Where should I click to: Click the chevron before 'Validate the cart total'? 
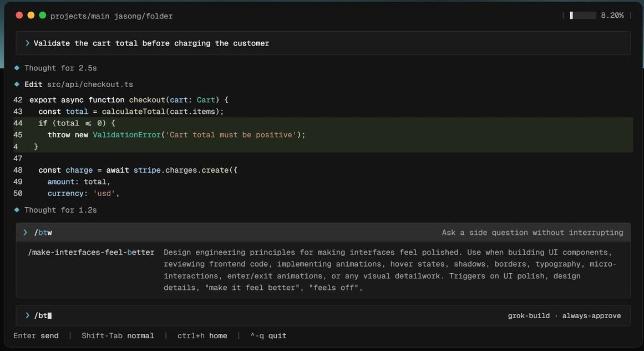pyautogui.click(x=27, y=43)
